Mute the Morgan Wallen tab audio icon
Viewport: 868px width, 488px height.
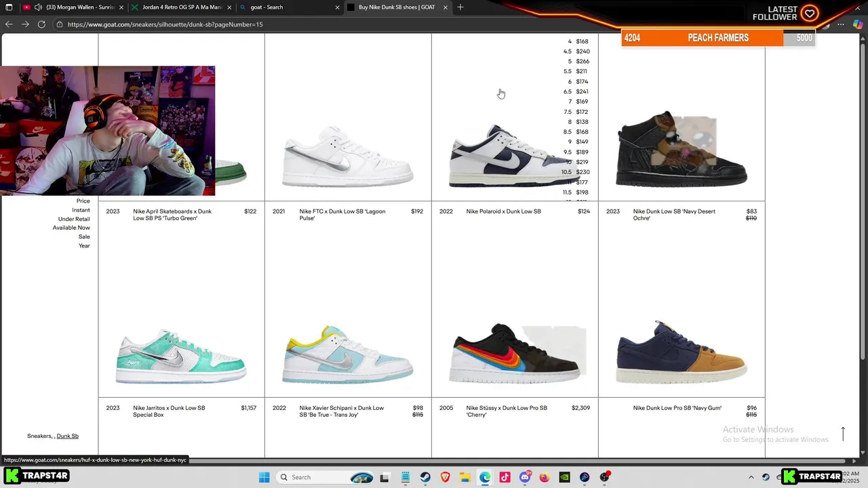38,7
